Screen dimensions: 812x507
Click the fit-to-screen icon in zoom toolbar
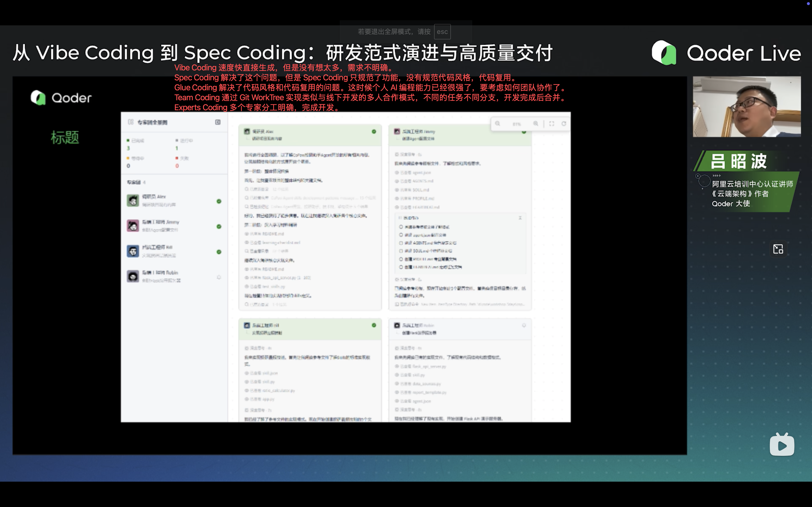pyautogui.click(x=552, y=124)
